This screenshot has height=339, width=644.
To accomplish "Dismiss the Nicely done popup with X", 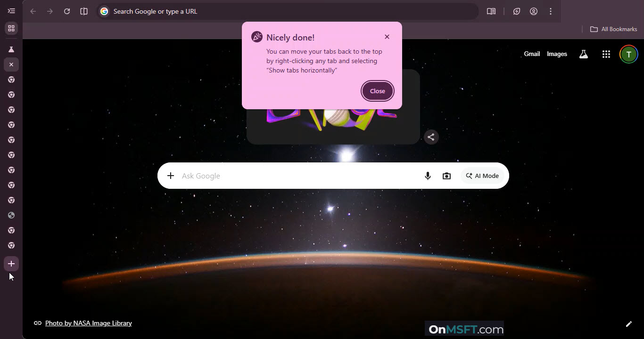I will coord(387,37).
